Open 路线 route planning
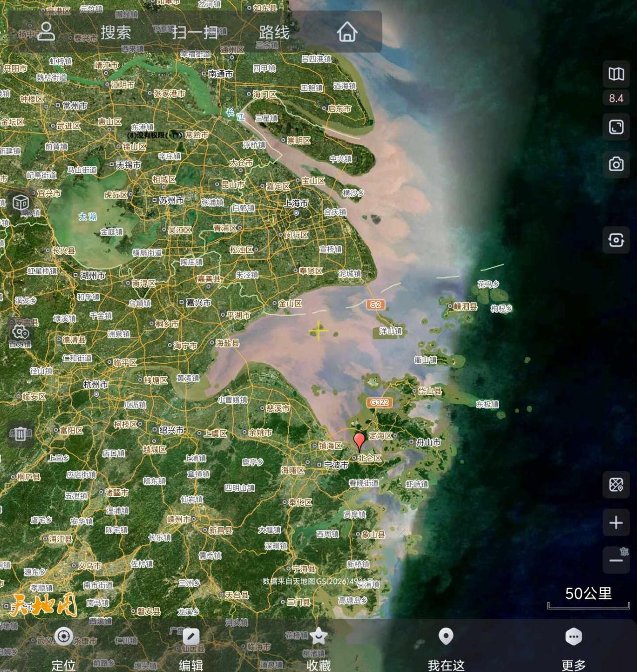The image size is (637, 672). [274, 32]
